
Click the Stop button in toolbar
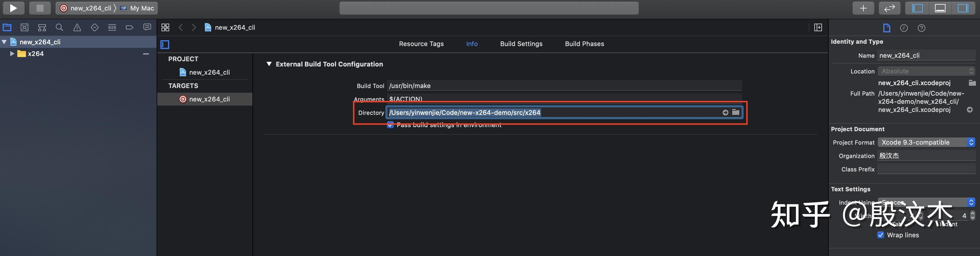pyautogui.click(x=40, y=8)
